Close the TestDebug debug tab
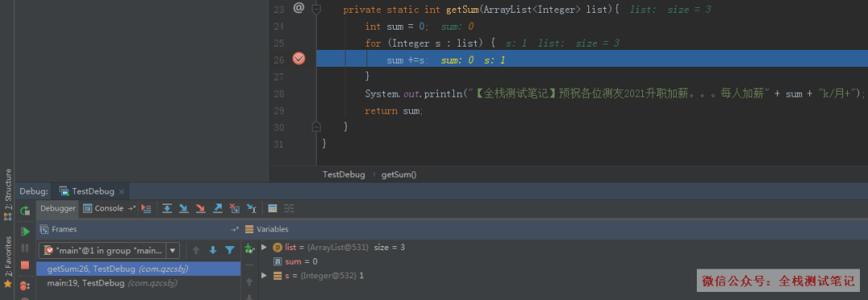 tap(122, 191)
